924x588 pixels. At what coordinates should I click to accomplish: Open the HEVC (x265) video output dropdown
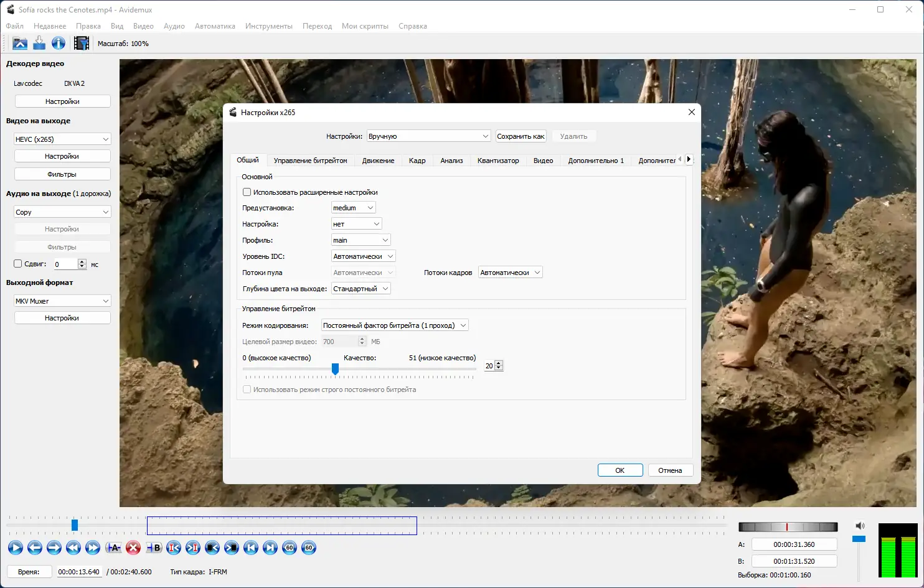pyautogui.click(x=62, y=139)
